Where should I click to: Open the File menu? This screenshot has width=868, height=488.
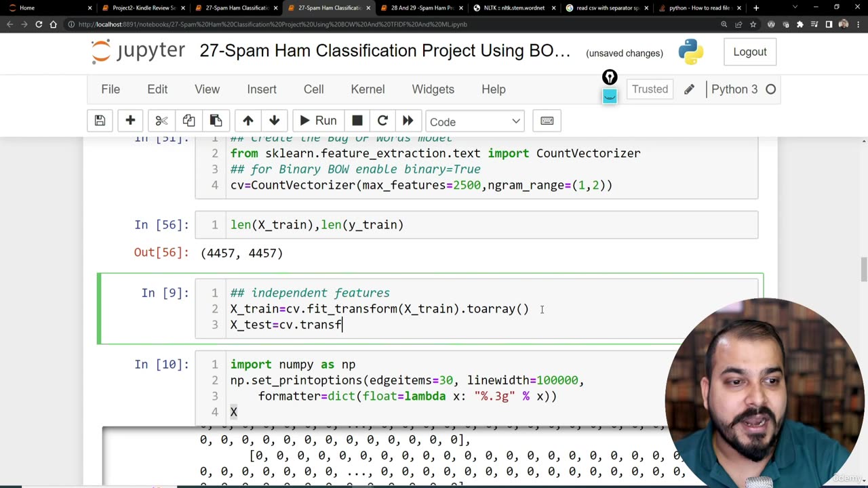(111, 89)
